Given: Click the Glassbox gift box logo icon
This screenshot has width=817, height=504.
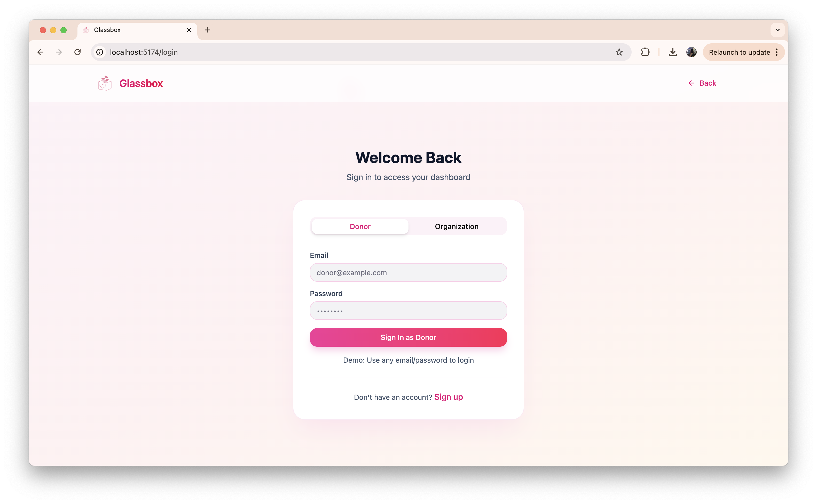Looking at the screenshot, I should 104,83.
